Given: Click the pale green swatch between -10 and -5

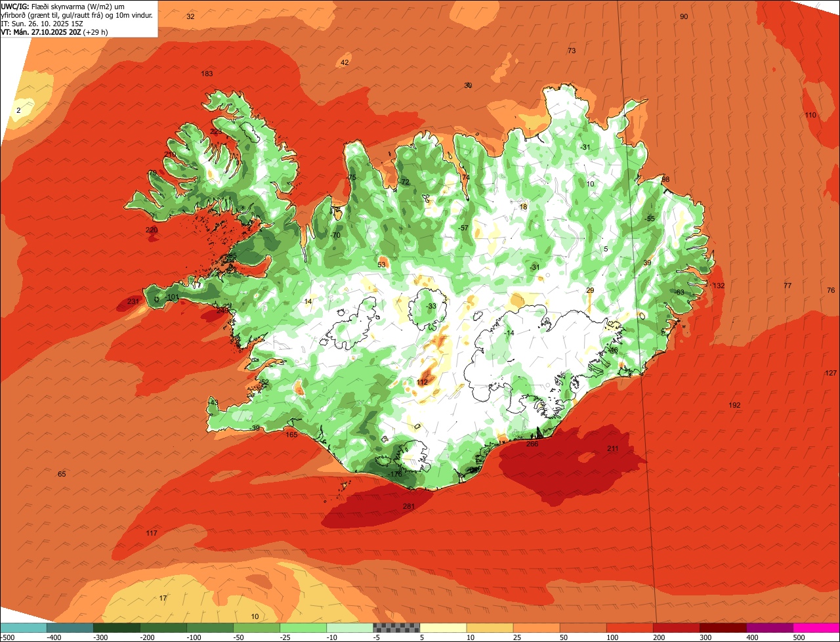Looking at the screenshot, I should pos(349,628).
